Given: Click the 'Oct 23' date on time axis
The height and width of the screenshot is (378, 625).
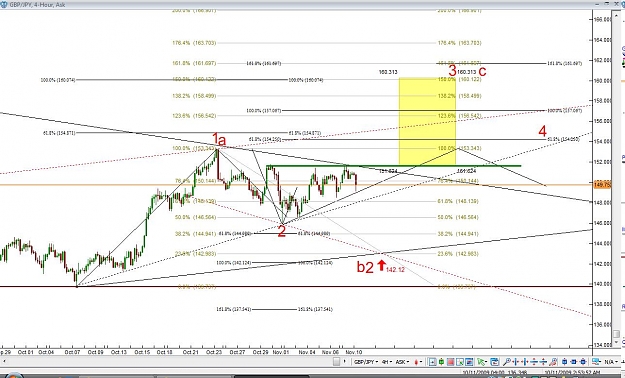Looking at the screenshot, I should point(214,352).
